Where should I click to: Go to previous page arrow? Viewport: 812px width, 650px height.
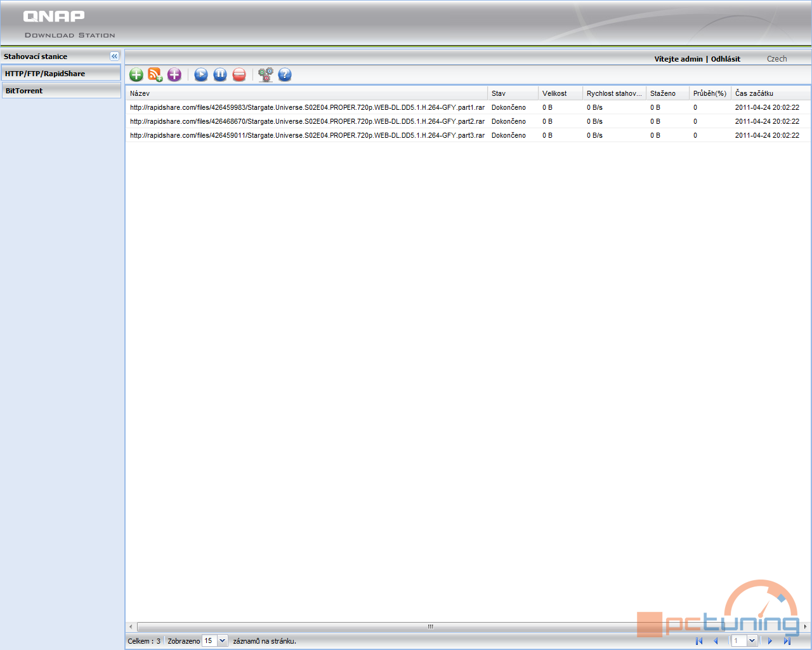click(x=716, y=641)
